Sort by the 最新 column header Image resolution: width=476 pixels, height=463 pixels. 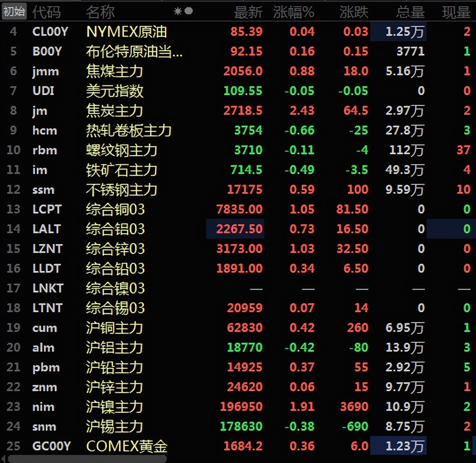pyautogui.click(x=248, y=12)
